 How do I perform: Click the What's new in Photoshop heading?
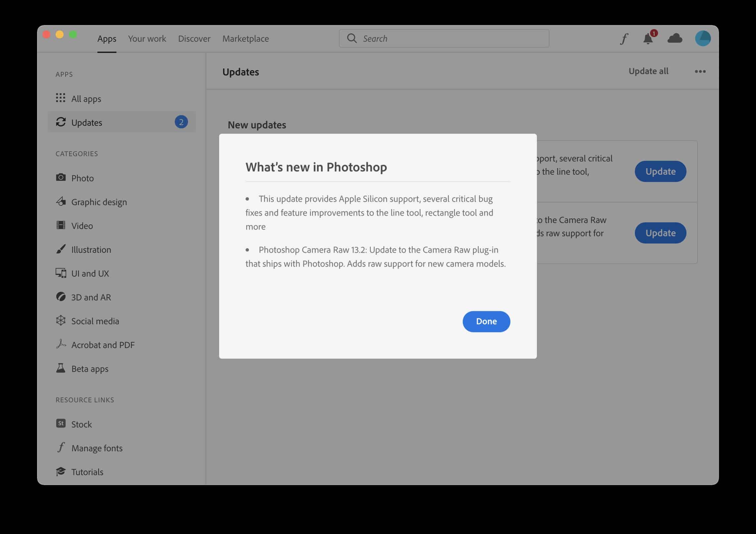tap(316, 167)
